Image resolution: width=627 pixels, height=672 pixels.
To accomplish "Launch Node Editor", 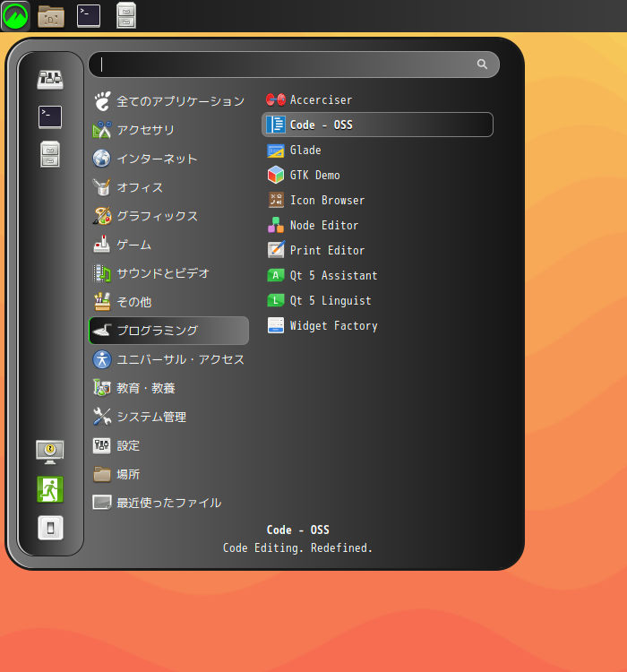I will click(x=377, y=226).
